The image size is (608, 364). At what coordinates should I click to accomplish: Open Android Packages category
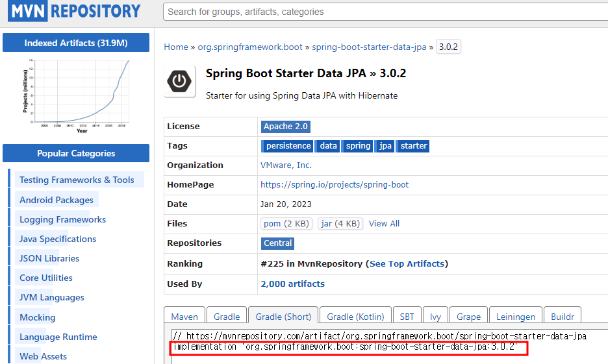tap(57, 200)
